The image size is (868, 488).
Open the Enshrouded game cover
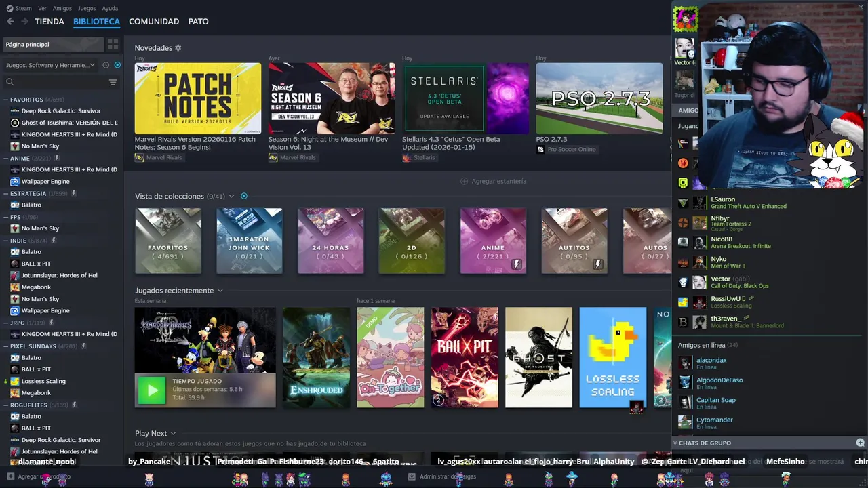pyautogui.click(x=317, y=358)
